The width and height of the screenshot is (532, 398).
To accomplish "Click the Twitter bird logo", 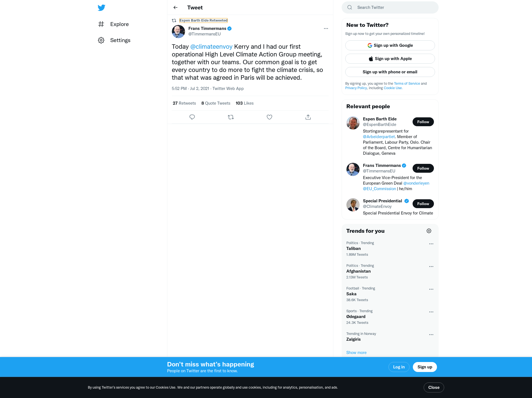I will pos(101,7).
